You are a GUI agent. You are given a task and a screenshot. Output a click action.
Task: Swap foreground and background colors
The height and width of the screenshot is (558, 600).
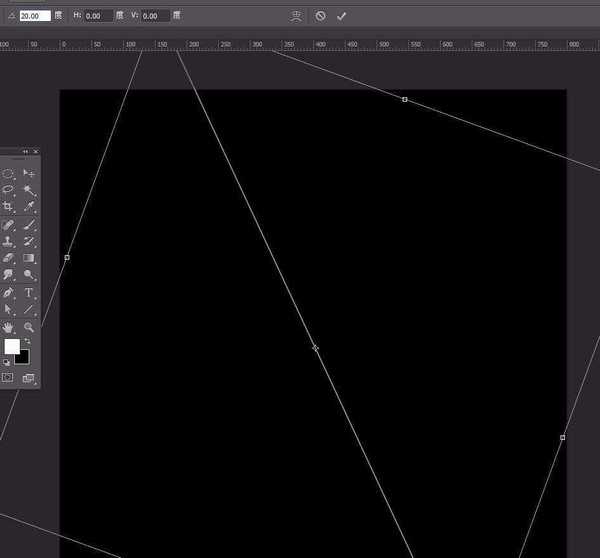(27, 342)
